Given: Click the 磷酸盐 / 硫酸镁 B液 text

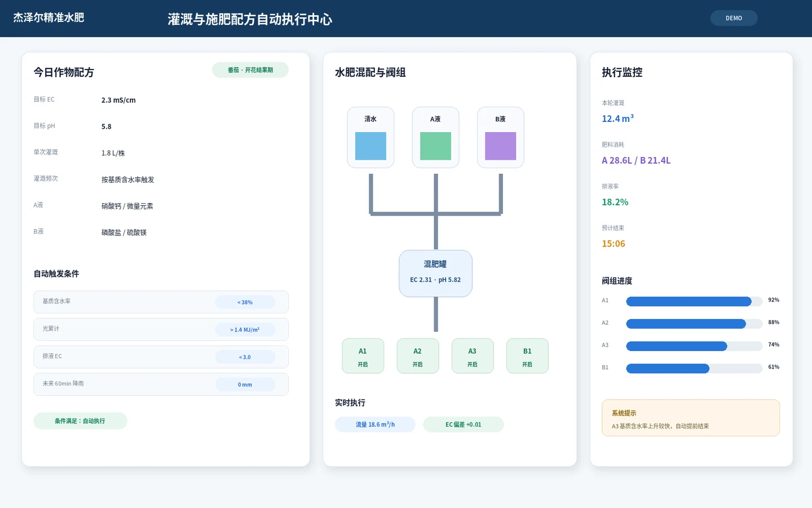Looking at the screenshot, I should [x=124, y=233].
